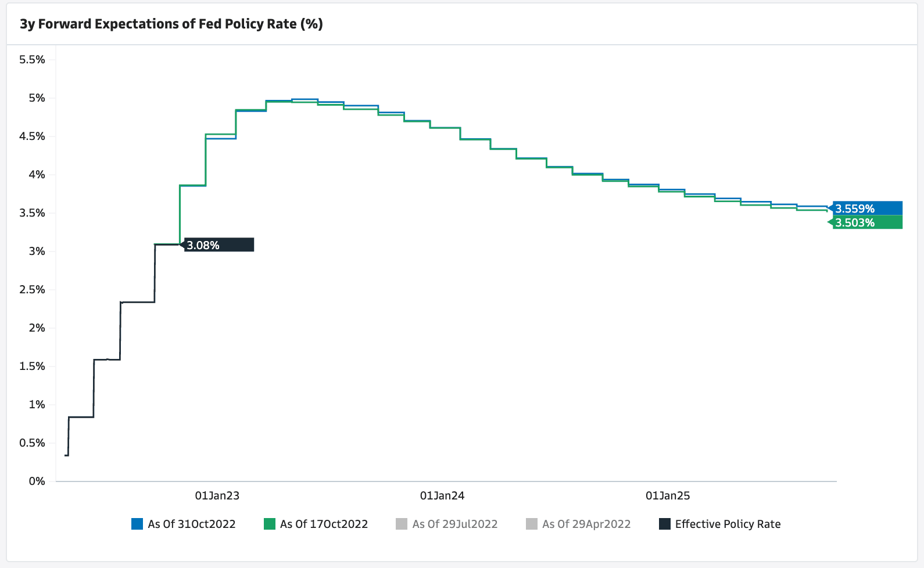Image resolution: width=924 pixels, height=568 pixels.
Task: Click the 01Jan25 x-axis tick label
Action: (668, 495)
